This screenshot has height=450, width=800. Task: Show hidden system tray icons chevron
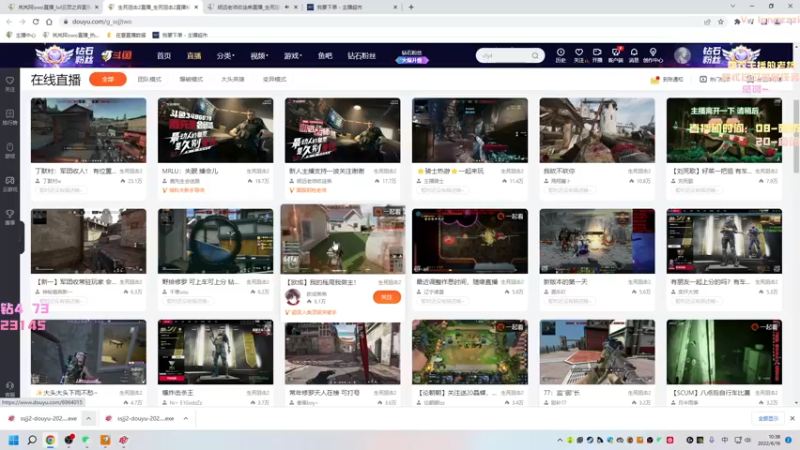[560, 440]
